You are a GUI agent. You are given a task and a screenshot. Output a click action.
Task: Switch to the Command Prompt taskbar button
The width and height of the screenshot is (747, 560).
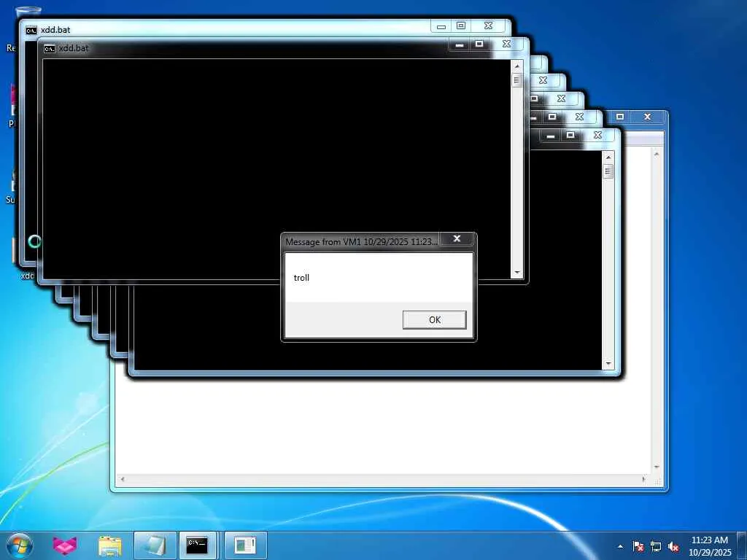pos(197,545)
